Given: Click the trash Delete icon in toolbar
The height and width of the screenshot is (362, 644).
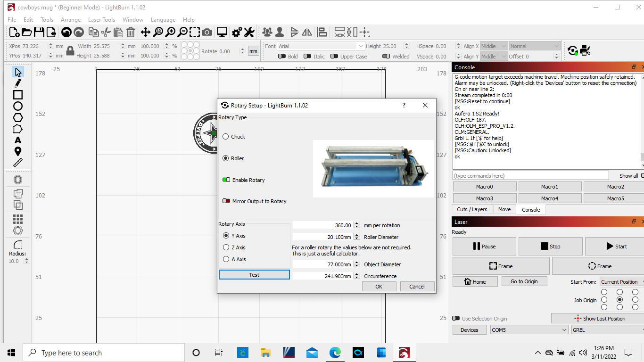Looking at the screenshot, I should (131, 32).
